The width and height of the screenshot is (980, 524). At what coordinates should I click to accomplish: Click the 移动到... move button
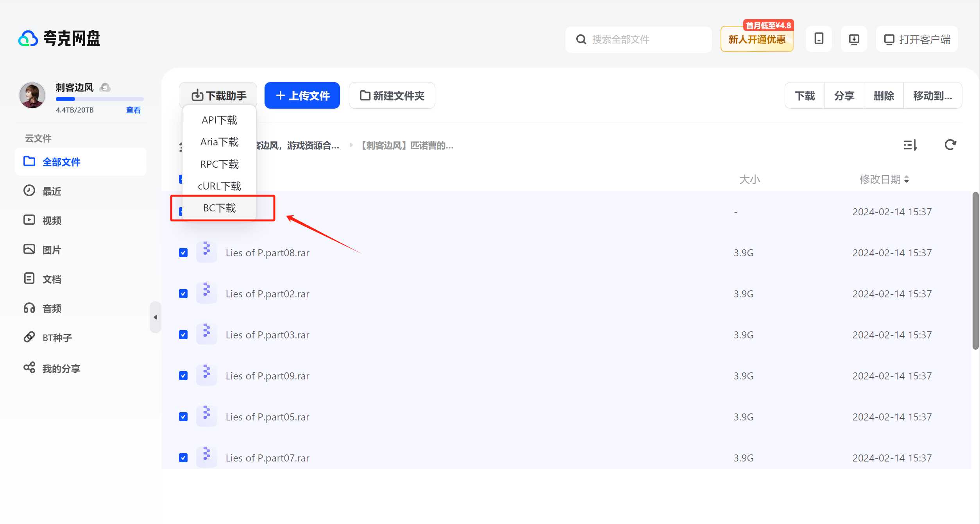pyautogui.click(x=933, y=96)
